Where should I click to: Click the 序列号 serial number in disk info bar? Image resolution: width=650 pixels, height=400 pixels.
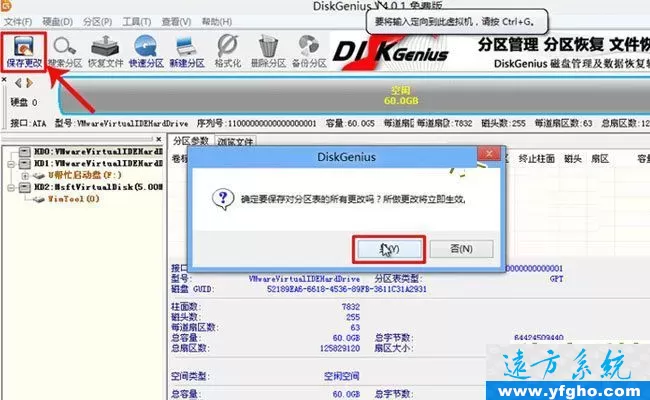(256, 123)
